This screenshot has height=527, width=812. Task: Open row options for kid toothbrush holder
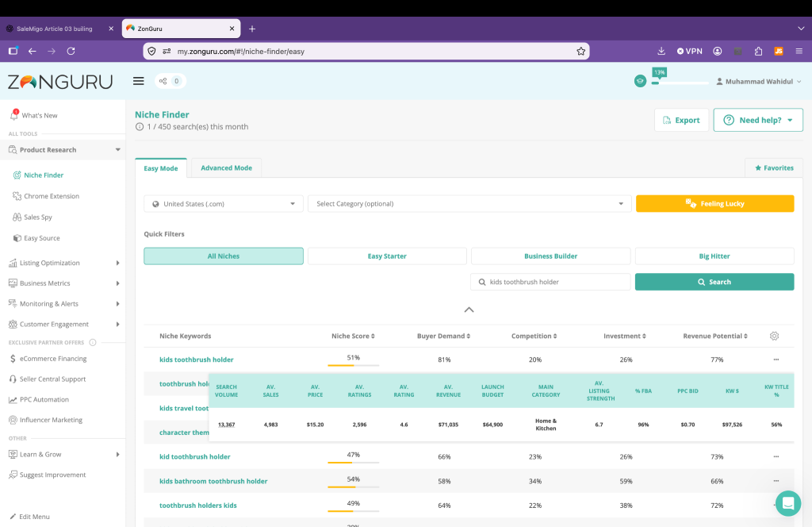pos(776,456)
